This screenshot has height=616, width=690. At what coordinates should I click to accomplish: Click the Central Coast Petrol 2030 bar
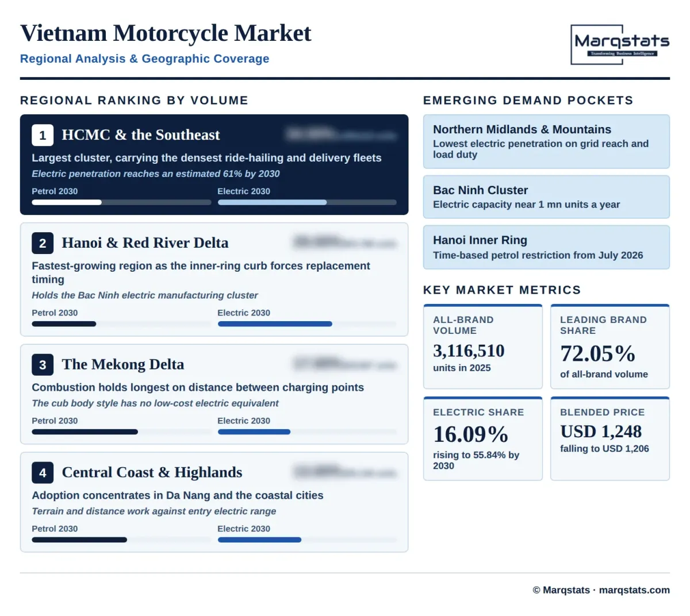pos(121,540)
